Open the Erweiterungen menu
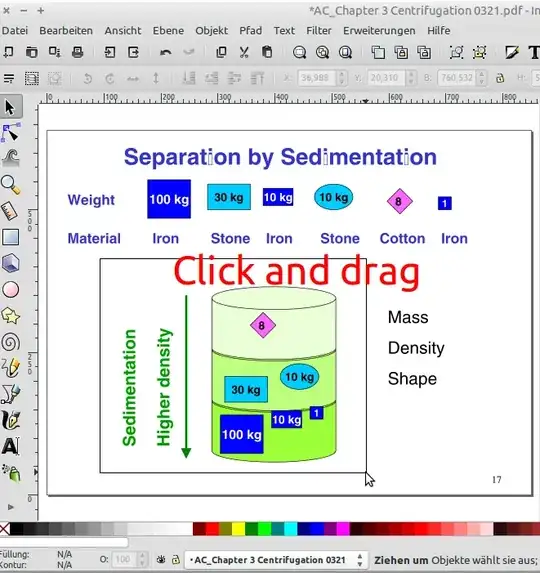This screenshot has width=540, height=573. (379, 31)
